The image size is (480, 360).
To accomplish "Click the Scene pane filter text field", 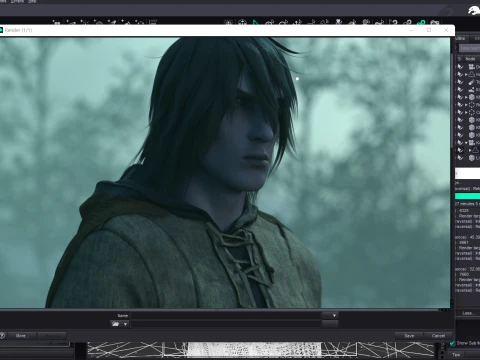I will 469,49.
